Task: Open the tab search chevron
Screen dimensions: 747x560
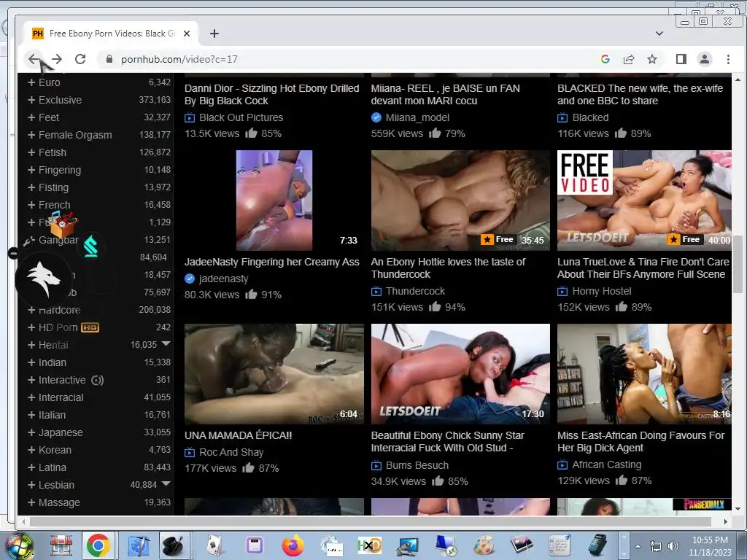Action: (x=659, y=34)
